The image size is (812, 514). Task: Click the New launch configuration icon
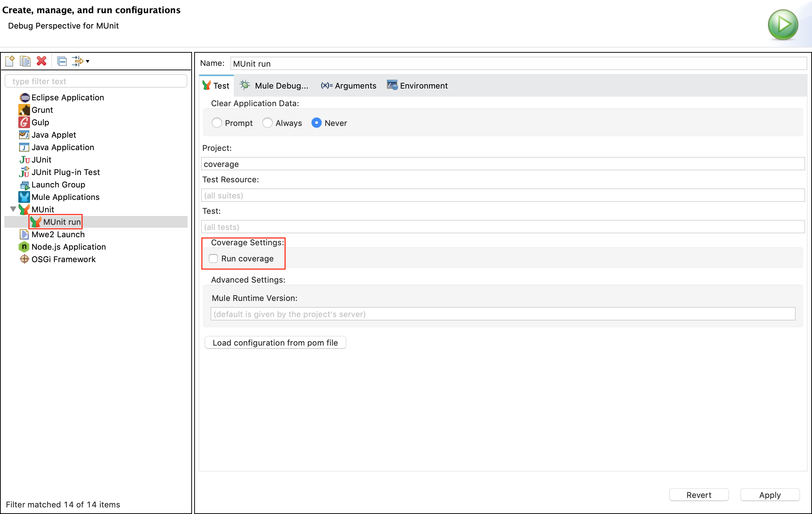click(x=10, y=61)
